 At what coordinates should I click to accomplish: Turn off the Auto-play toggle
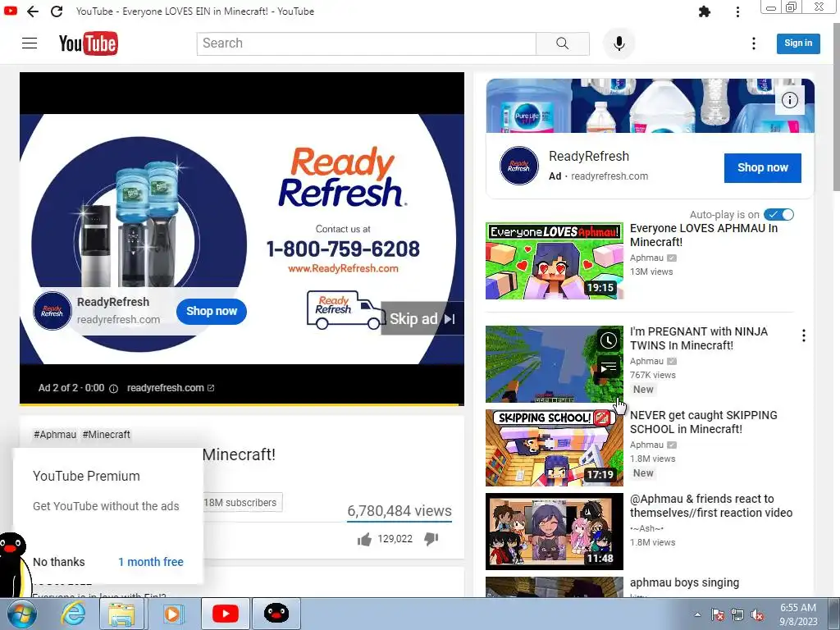tap(778, 214)
